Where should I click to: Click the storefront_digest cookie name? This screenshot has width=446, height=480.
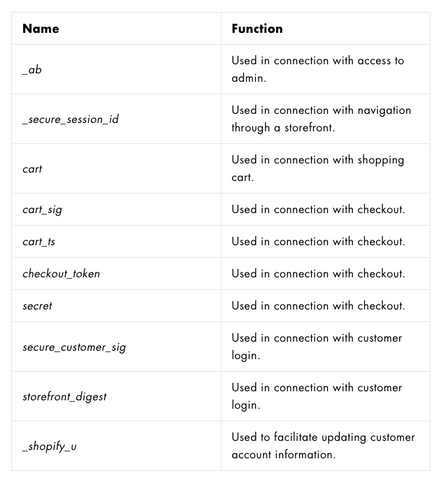click(x=64, y=397)
